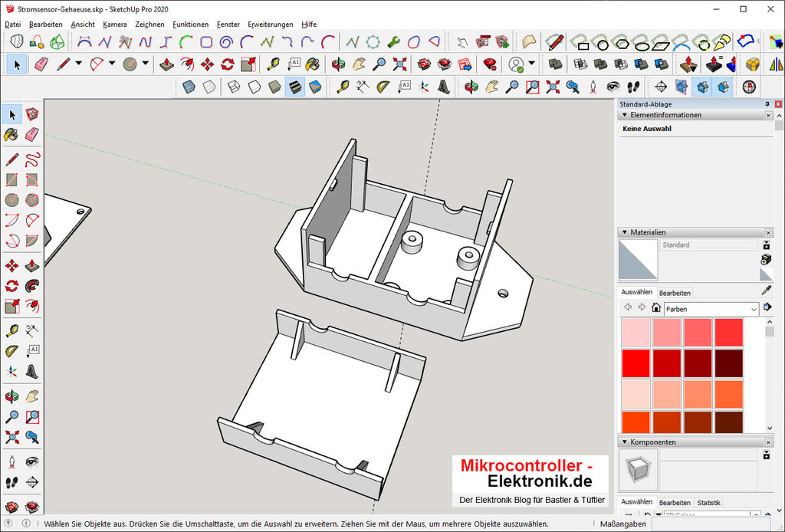Viewport: 785px width, 532px height.
Task: Collapse the Komponenten panel
Action: tap(625, 442)
